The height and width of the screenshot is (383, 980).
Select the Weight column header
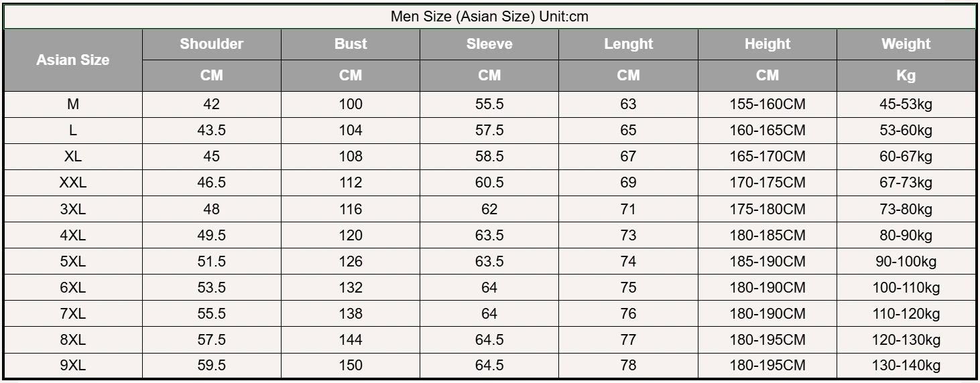pyautogui.click(x=906, y=44)
